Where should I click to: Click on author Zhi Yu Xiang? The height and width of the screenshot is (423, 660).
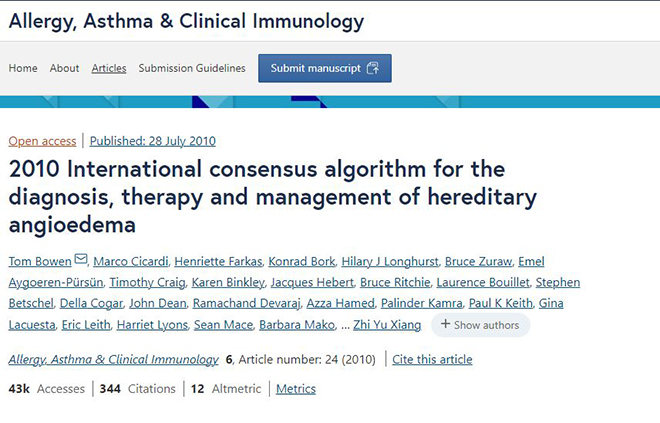point(387,325)
